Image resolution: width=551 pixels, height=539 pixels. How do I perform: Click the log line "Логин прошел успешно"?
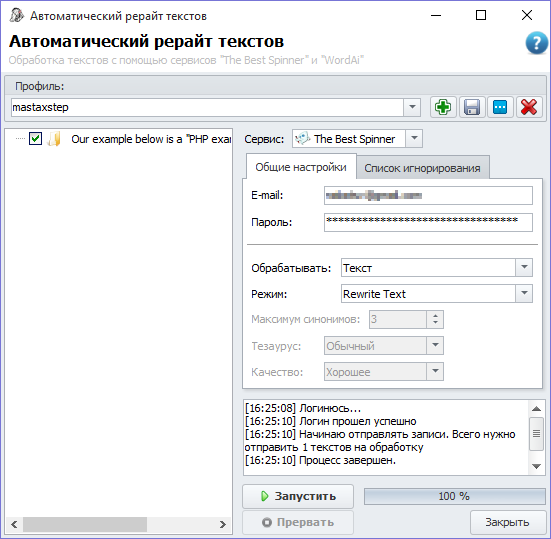coord(330,421)
